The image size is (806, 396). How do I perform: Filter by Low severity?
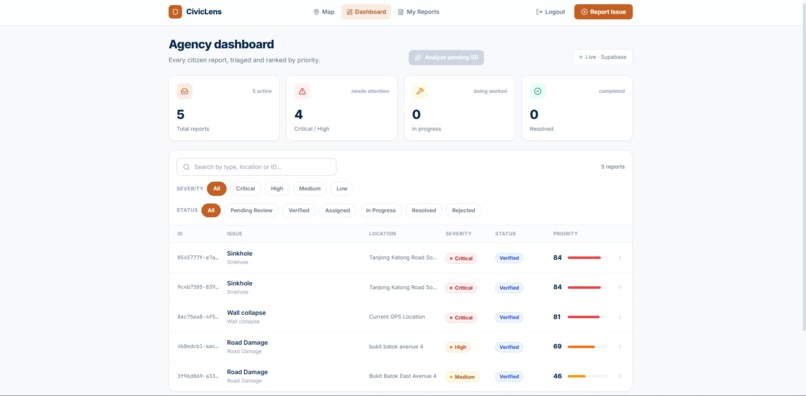[342, 189]
